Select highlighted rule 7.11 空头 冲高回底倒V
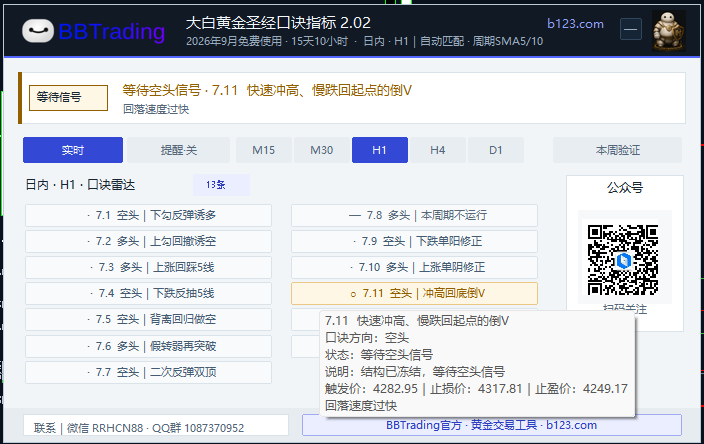Image resolution: width=704 pixels, height=444 pixels. pyautogui.click(x=414, y=294)
